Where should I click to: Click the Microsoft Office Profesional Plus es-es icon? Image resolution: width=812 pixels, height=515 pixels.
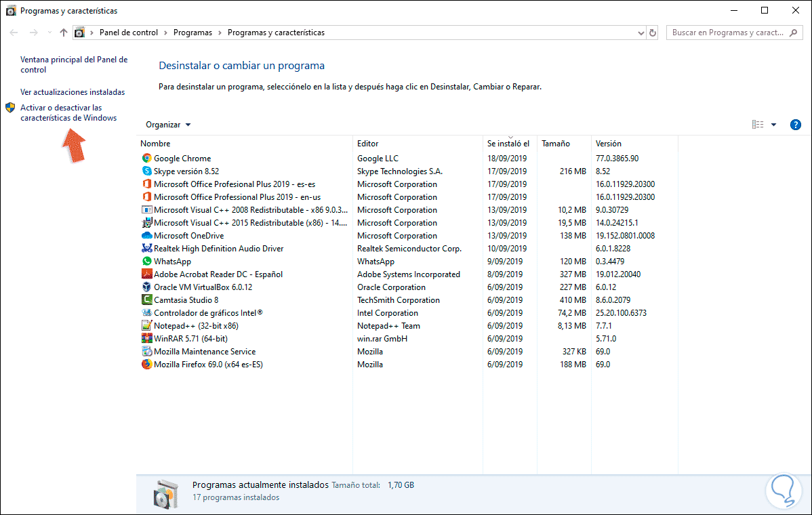(x=146, y=184)
